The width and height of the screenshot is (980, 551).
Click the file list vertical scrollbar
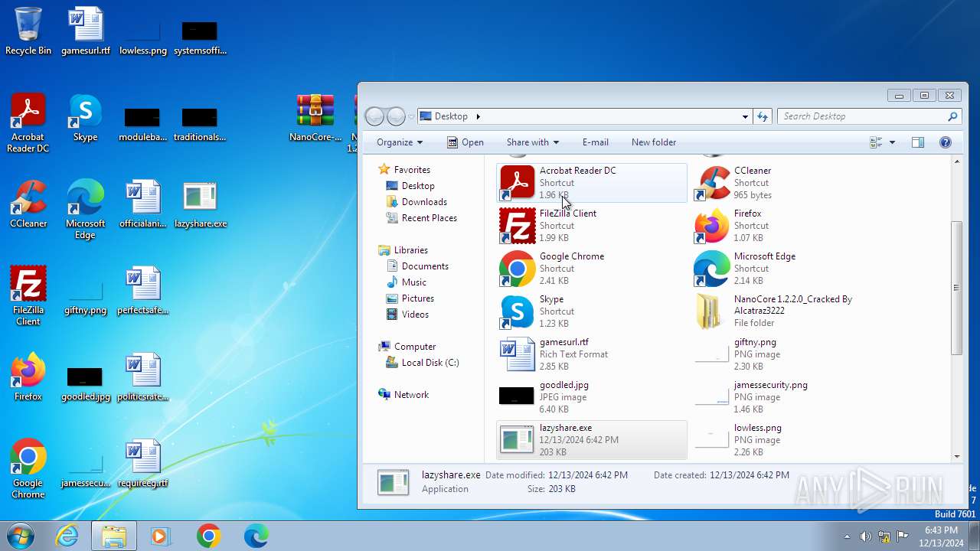[956, 288]
